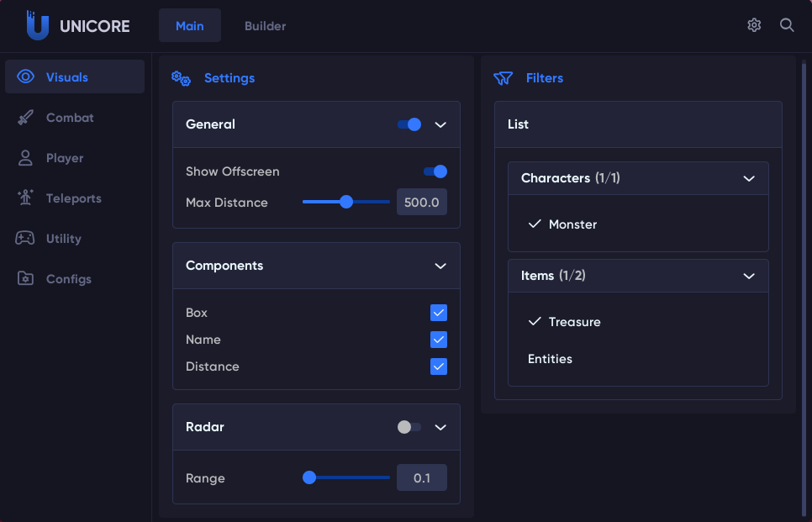Collapse the Components section chevron
812x522 pixels.
click(x=440, y=266)
